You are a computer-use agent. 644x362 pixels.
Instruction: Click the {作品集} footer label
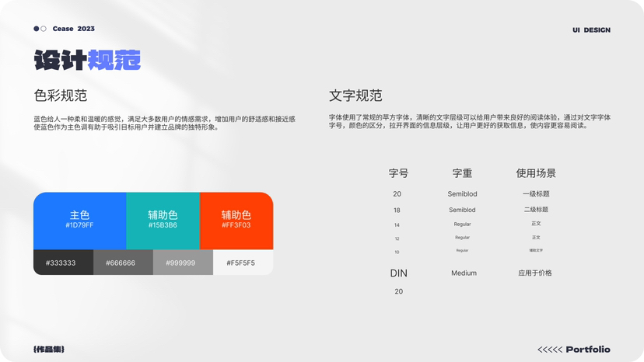tap(49, 350)
